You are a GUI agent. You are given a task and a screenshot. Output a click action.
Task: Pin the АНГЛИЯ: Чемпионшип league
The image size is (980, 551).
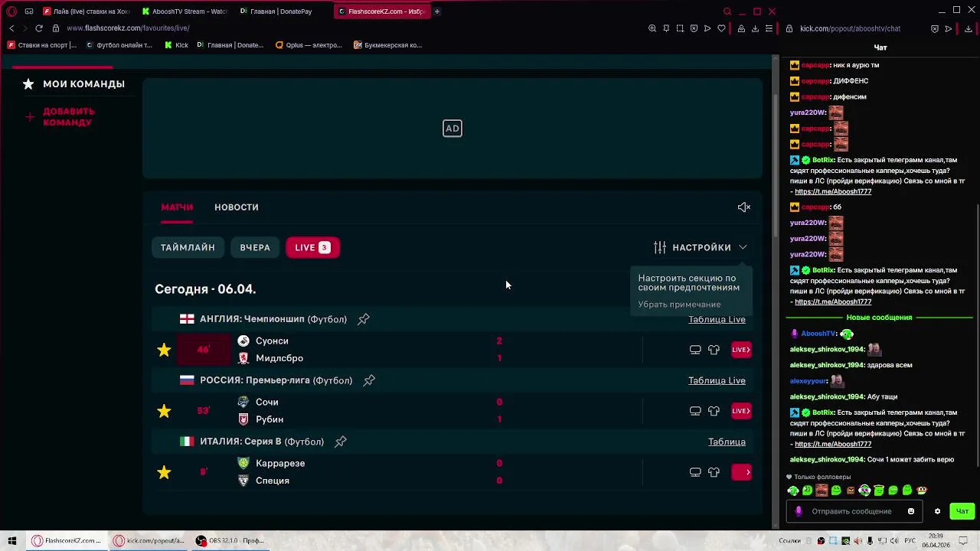point(364,319)
